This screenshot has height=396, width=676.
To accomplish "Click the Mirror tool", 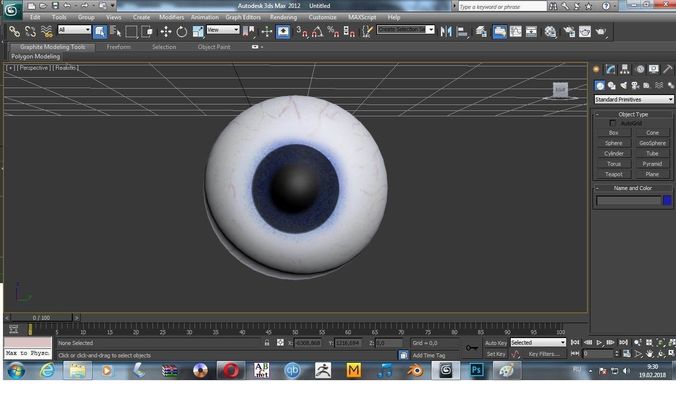I will click(x=446, y=31).
